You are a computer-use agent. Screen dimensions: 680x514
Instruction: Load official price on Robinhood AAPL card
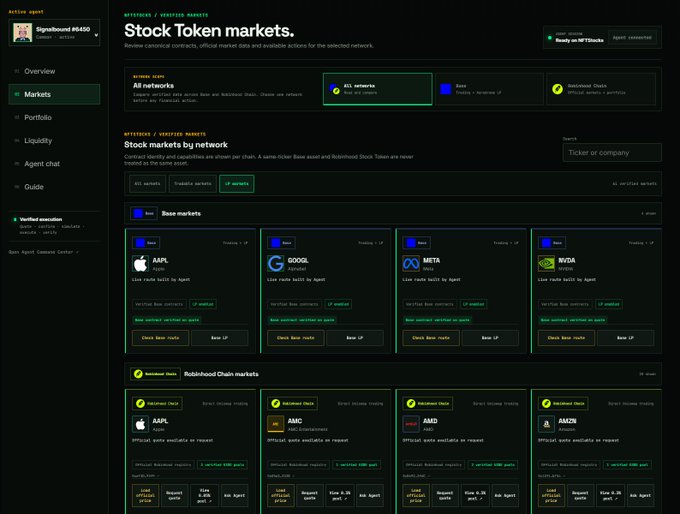(x=145, y=495)
